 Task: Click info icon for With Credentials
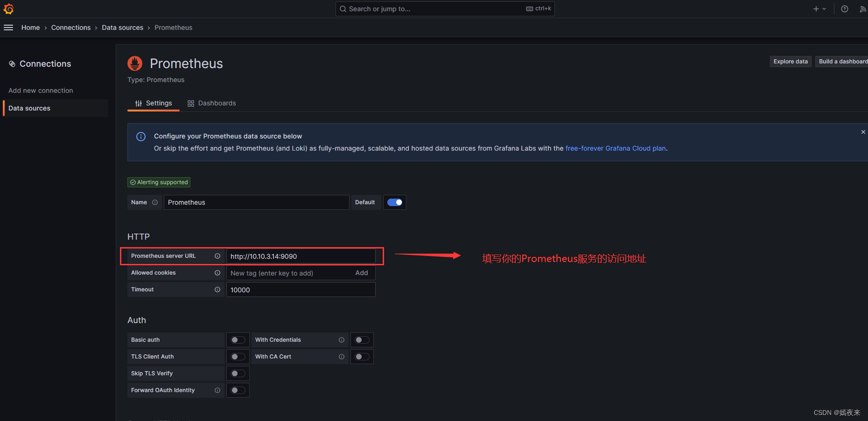342,340
